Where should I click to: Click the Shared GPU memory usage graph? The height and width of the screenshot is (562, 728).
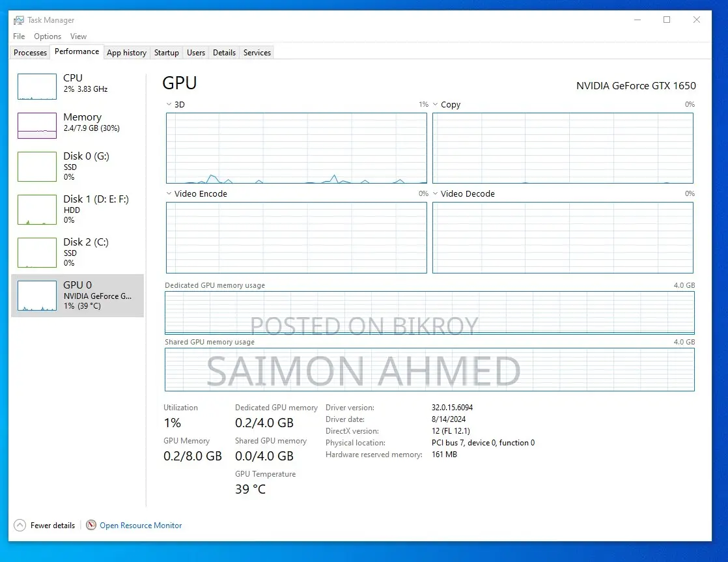click(430, 369)
